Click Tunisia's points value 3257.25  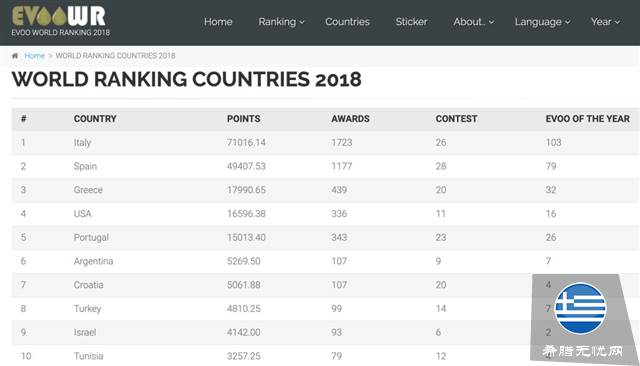coord(244,356)
